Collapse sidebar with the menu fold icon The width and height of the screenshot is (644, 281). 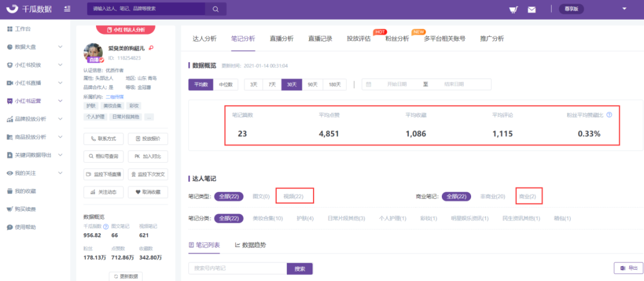(67, 9)
